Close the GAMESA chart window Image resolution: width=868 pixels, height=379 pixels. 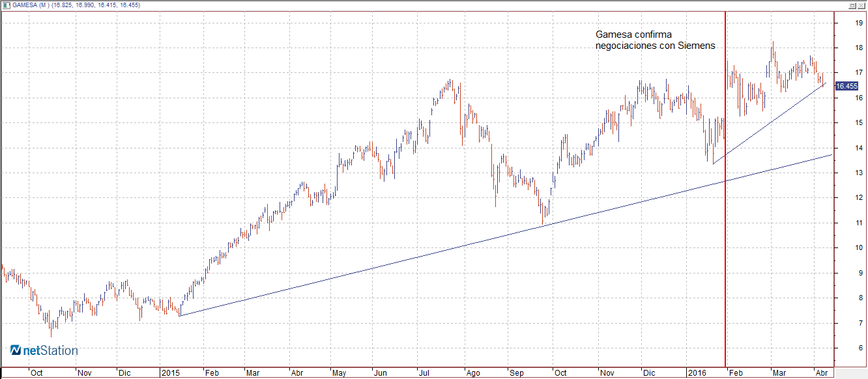(x=861, y=5)
